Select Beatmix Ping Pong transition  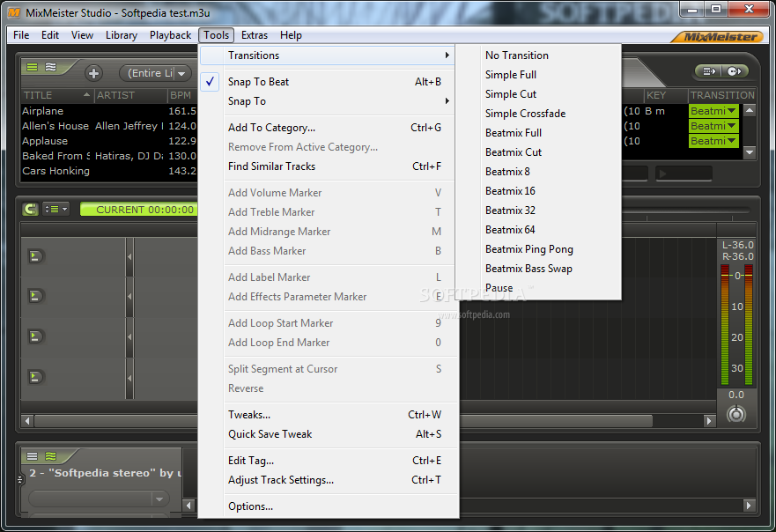(538, 249)
